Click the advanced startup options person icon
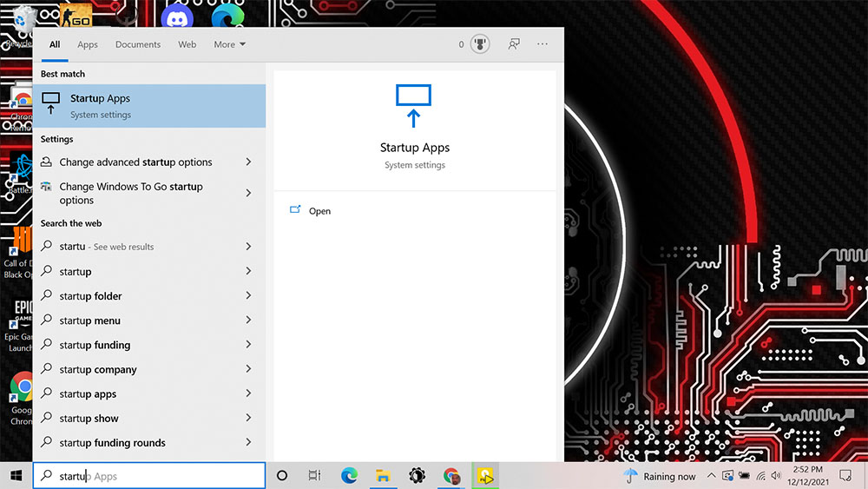 47,162
